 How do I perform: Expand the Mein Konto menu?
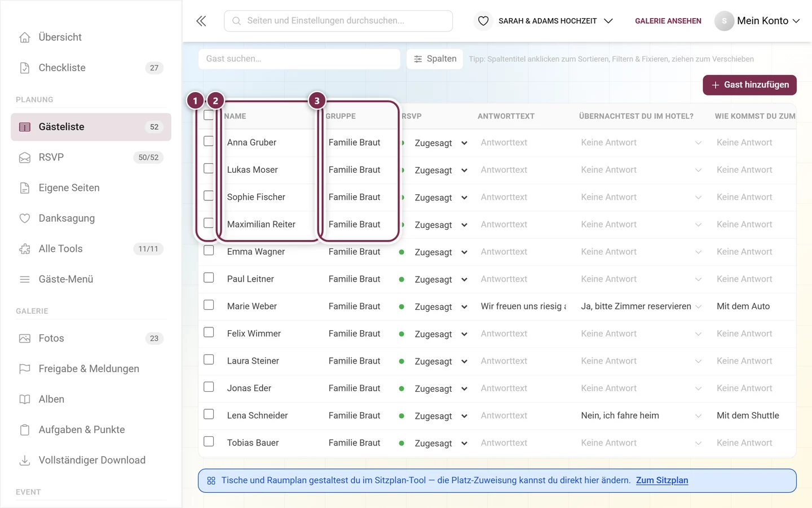(758, 21)
